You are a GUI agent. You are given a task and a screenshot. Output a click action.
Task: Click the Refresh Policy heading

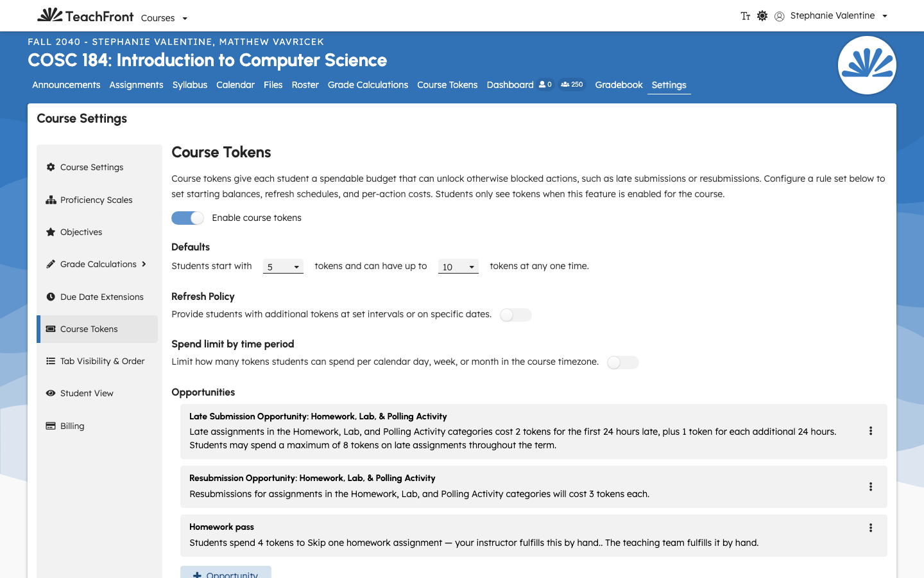(x=203, y=296)
